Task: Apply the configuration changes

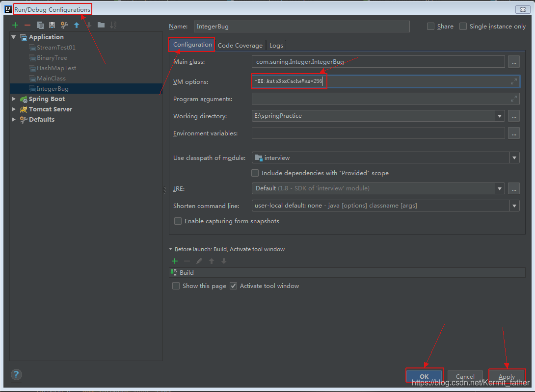Action: pyautogui.click(x=507, y=376)
